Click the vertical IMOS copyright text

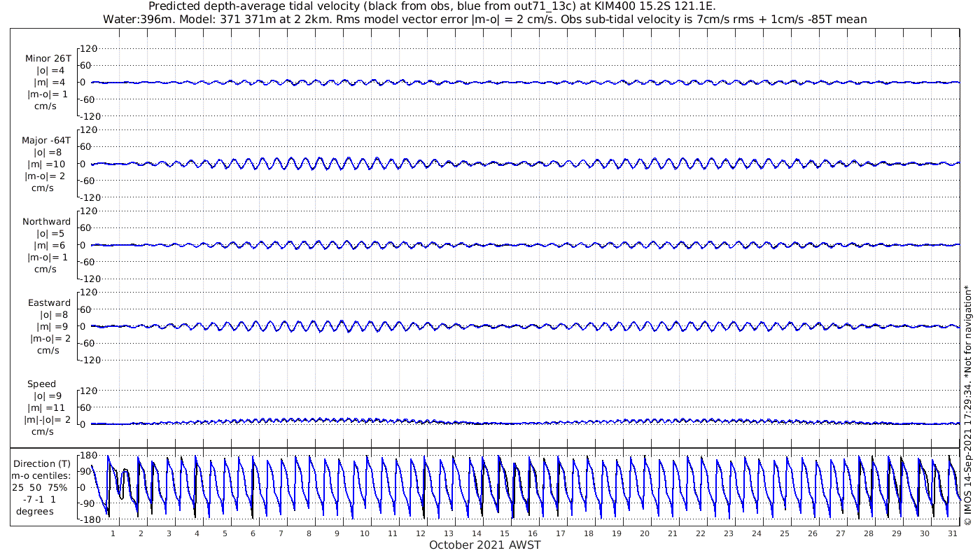coord(968,405)
